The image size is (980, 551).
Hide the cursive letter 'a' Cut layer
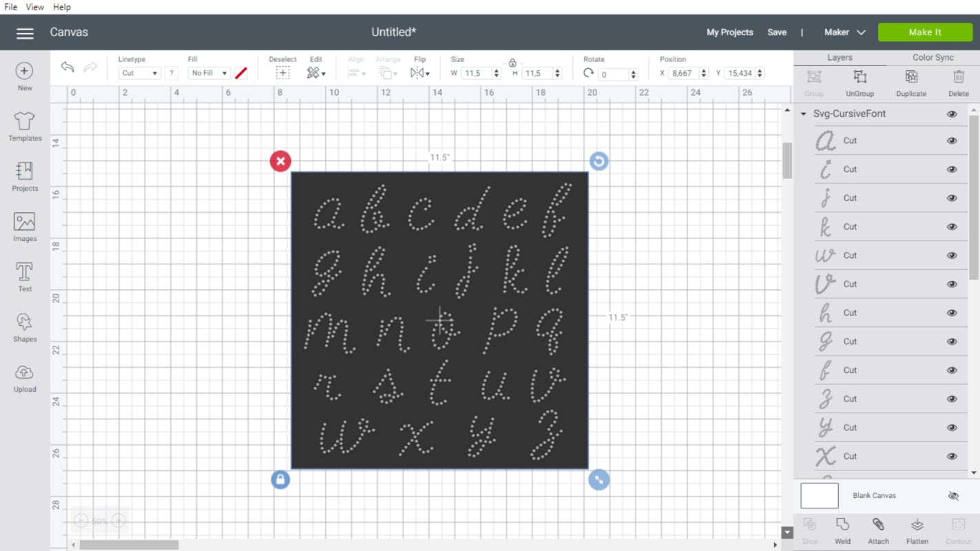click(x=951, y=140)
